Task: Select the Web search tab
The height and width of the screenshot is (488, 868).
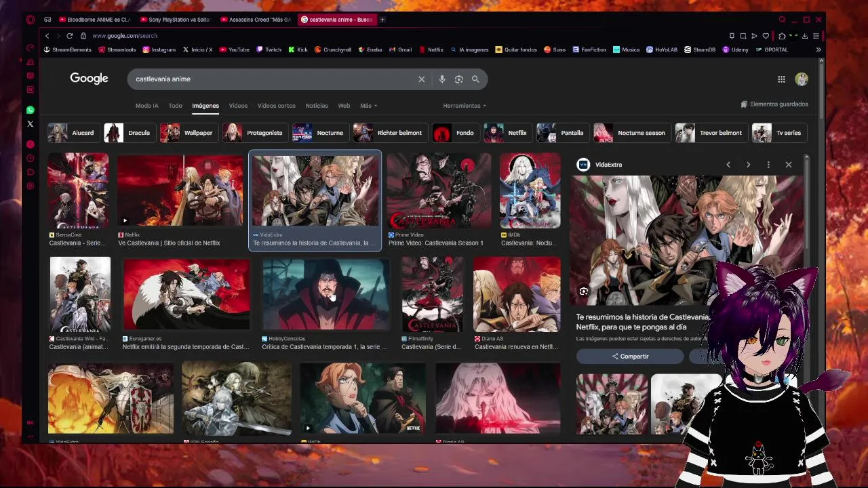Action: coord(344,106)
